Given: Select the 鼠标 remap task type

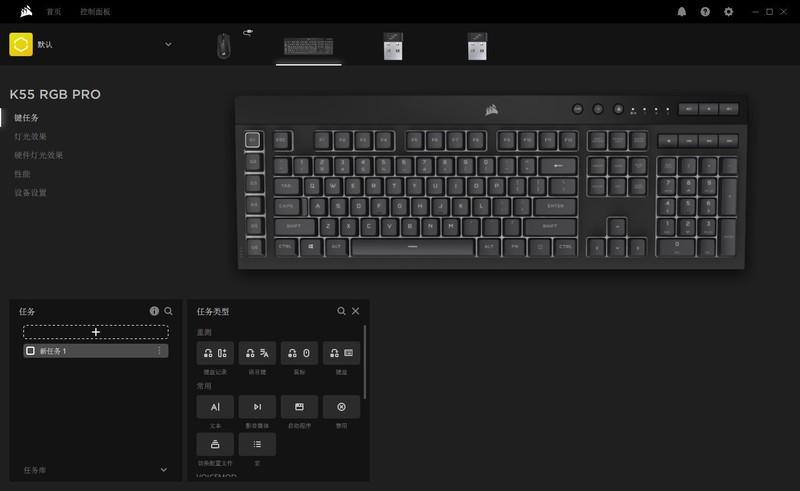Looking at the screenshot, I should pos(299,353).
